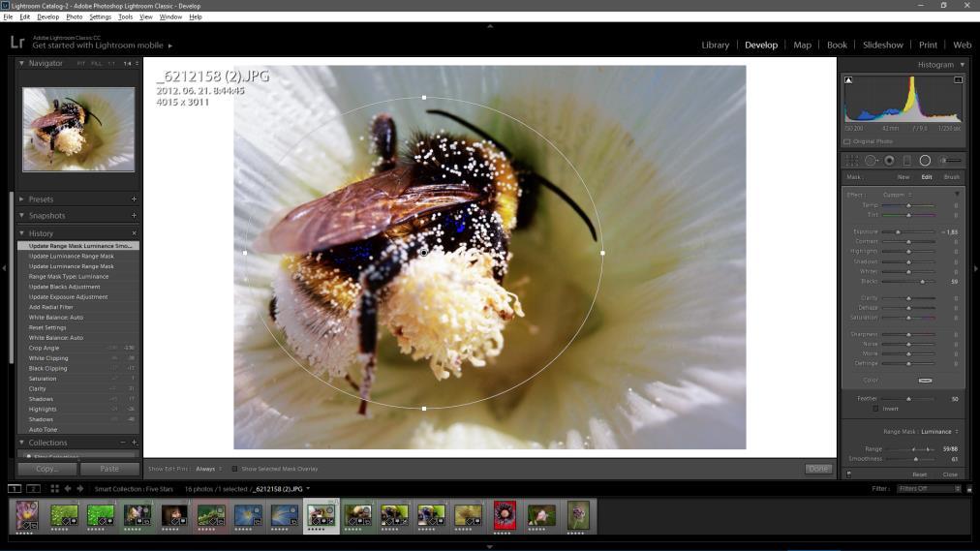Collapse the Effect sliders disclosure triangle
980x551 pixels.
957,195
